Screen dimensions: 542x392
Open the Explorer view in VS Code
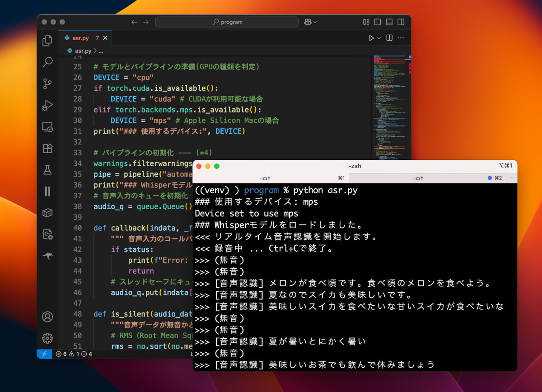[47, 41]
